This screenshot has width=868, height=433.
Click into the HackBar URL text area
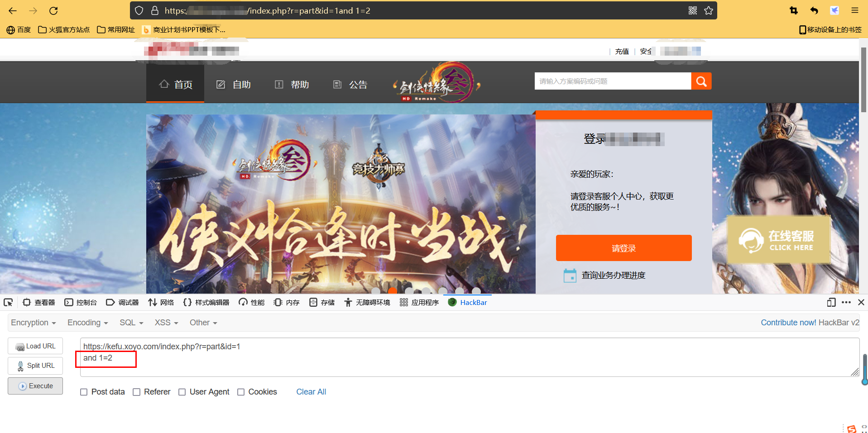pyautogui.click(x=470, y=357)
